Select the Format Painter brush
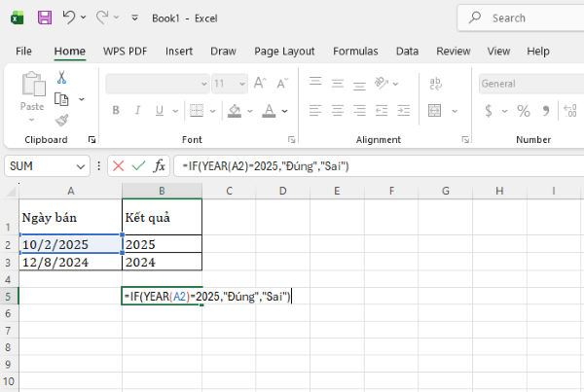584x392 pixels. tap(62, 121)
